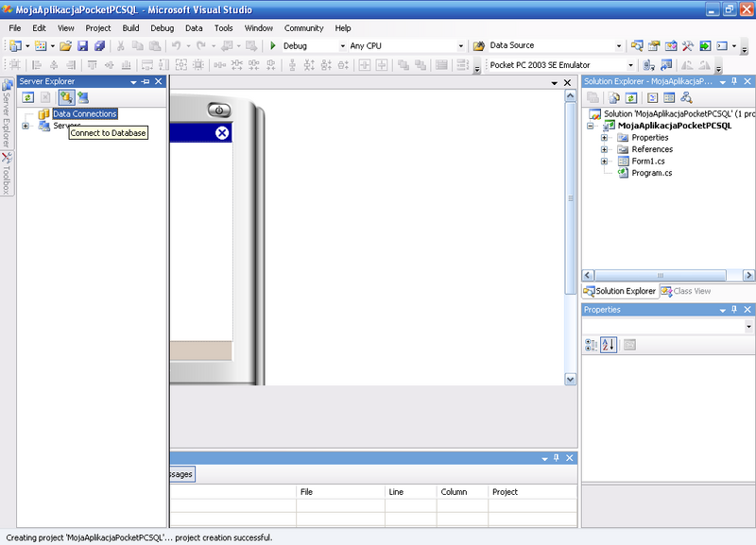Open the Project menu

click(x=98, y=28)
